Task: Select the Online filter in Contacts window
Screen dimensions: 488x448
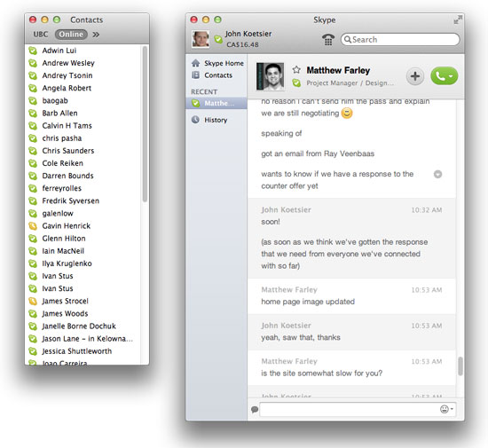Action: pyautogui.click(x=71, y=35)
